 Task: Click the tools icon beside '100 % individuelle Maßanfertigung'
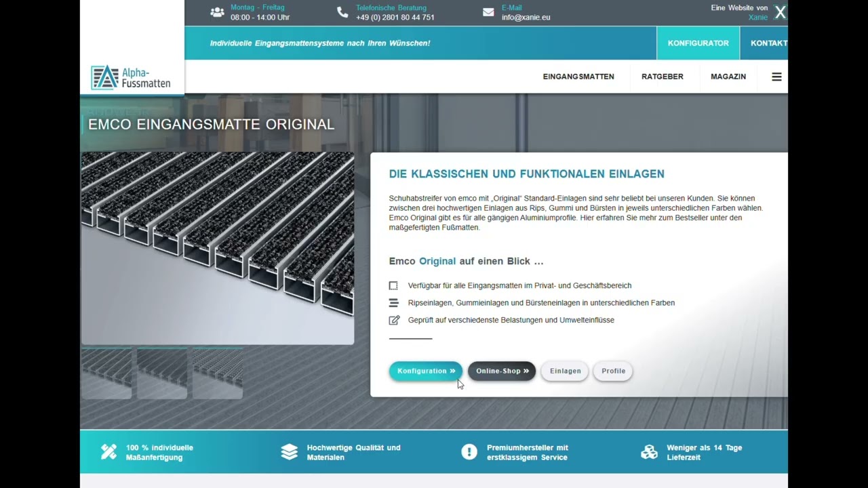pyautogui.click(x=108, y=452)
